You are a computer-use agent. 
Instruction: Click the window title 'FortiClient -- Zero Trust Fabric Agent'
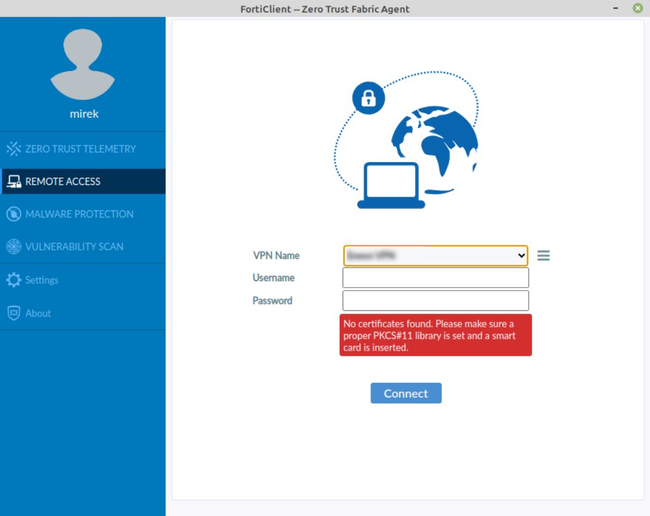(325, 9)
